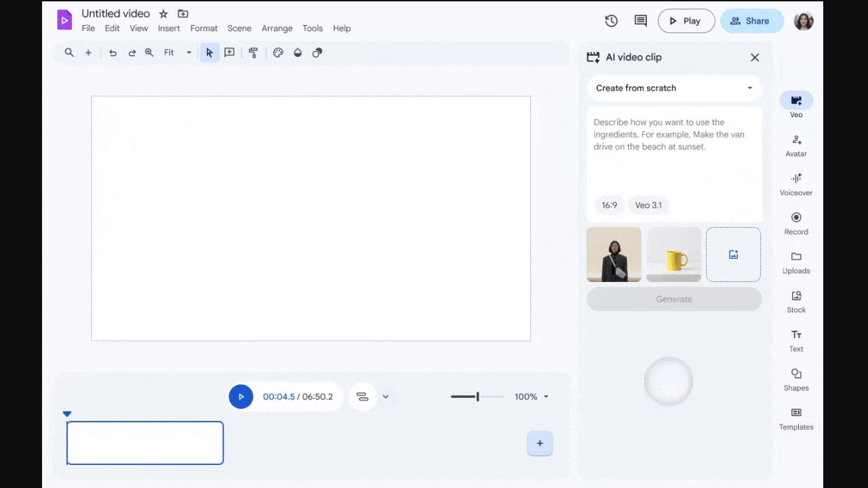Open the Format menu
Image resolution: width=868 pixels, height=488 pixels.
click(203, 28)
